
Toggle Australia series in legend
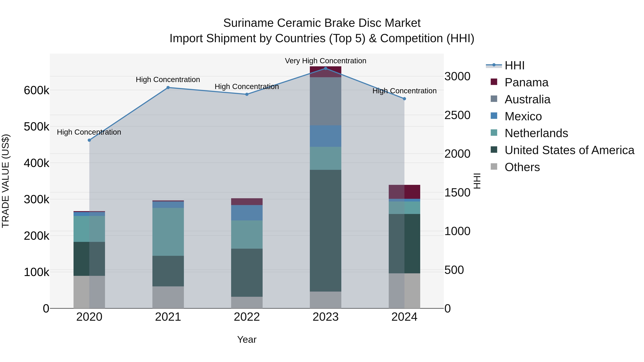521,99
